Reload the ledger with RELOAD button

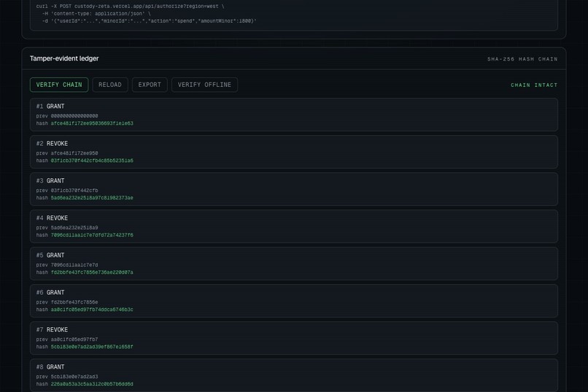click(x=110, y=85)
